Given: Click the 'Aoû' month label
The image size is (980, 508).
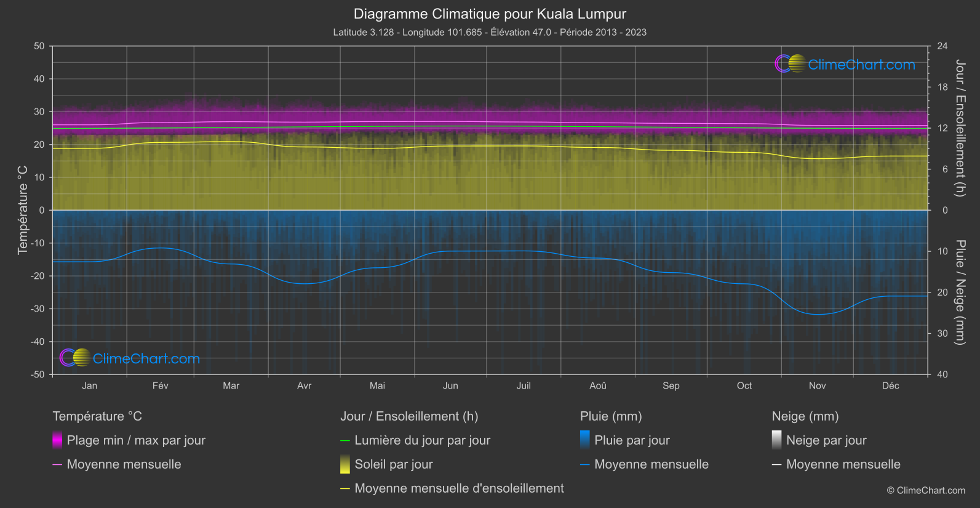Looking at the screenshot, I should click(x=598, y=385).
